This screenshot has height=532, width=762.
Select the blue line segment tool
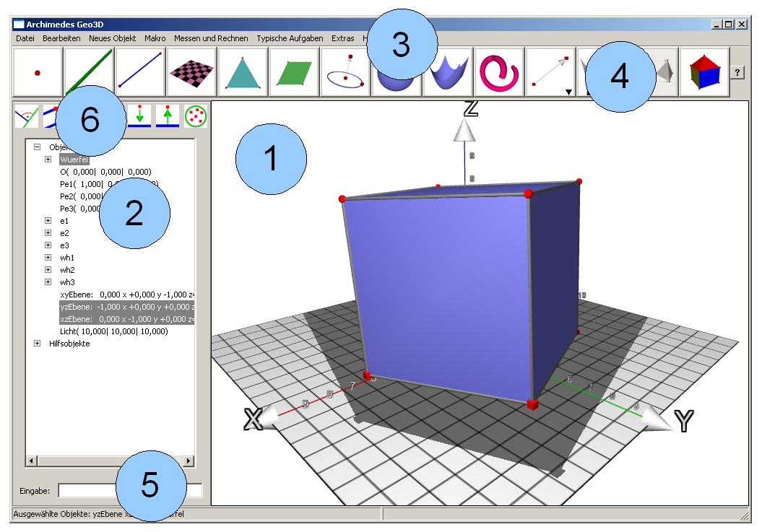pyautogui.click(x=140, y=72)
